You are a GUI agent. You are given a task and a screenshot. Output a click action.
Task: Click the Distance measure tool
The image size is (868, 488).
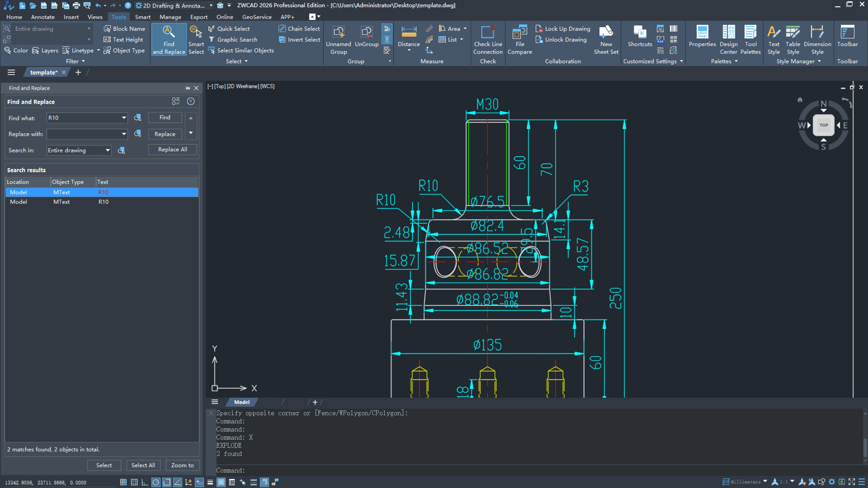(409, 36)
